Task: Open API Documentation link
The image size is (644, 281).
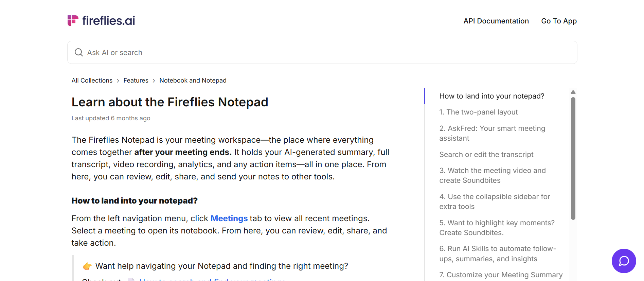Action: click(x=496, y=21)
